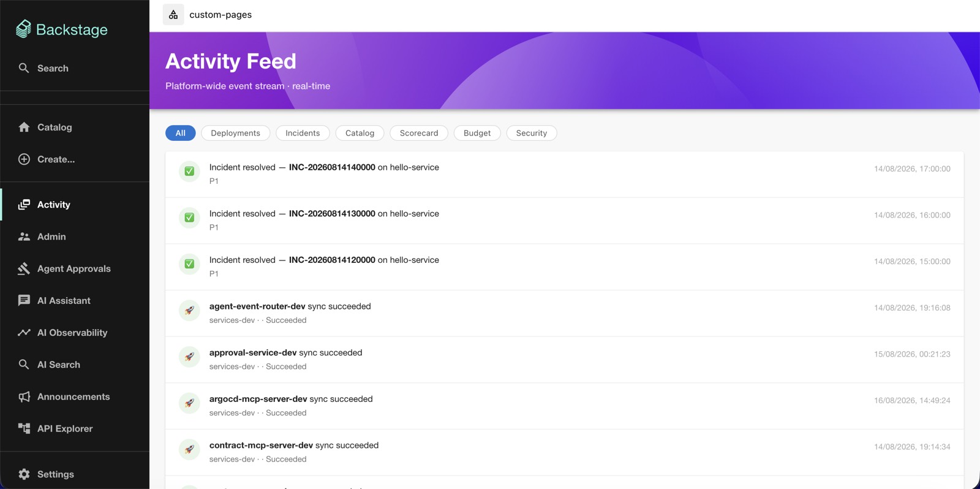Filter feed by Scorecard
980x489 pixels.
pyautogui.click(x=419, y=133)
